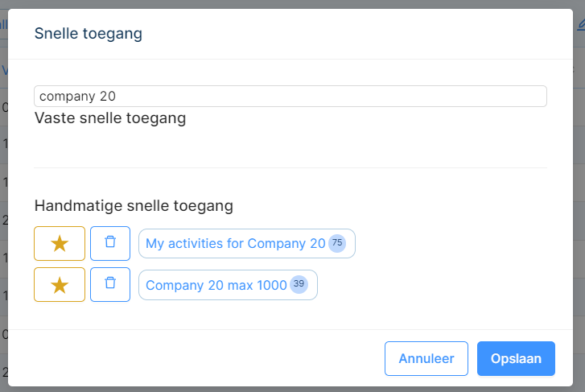The width and height of the screenshot is (585, 392).
Task: Click text 'Company 20' in first shortcut pill
Action: (x=286, y=243)
